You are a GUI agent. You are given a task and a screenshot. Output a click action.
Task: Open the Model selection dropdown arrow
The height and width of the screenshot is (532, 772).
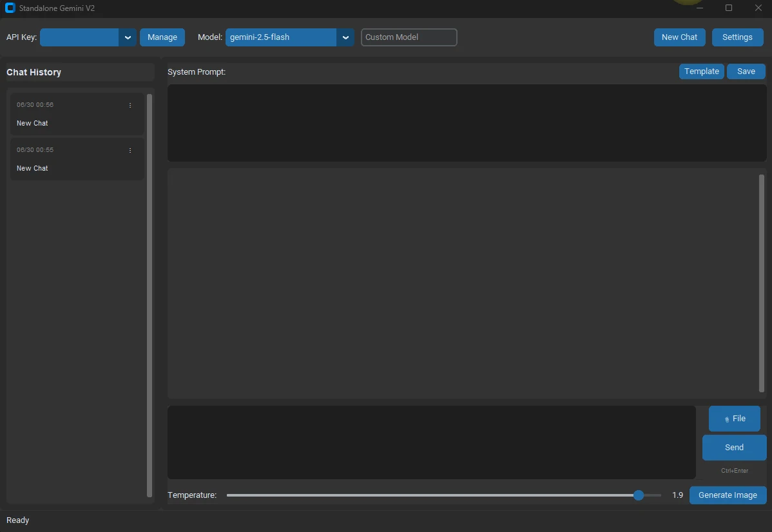345,37
